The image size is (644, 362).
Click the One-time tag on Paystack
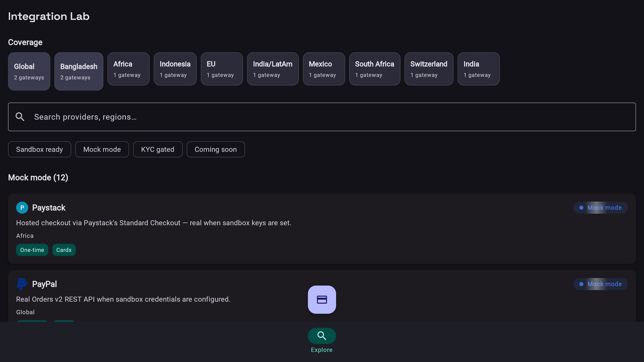tap(32, 250)
